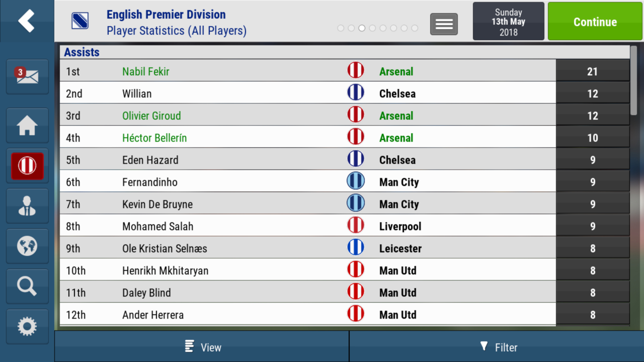Viewport: 644px width, 362px height.
Task: Open the club badge icon in sidebar
Action: (27, 166)
